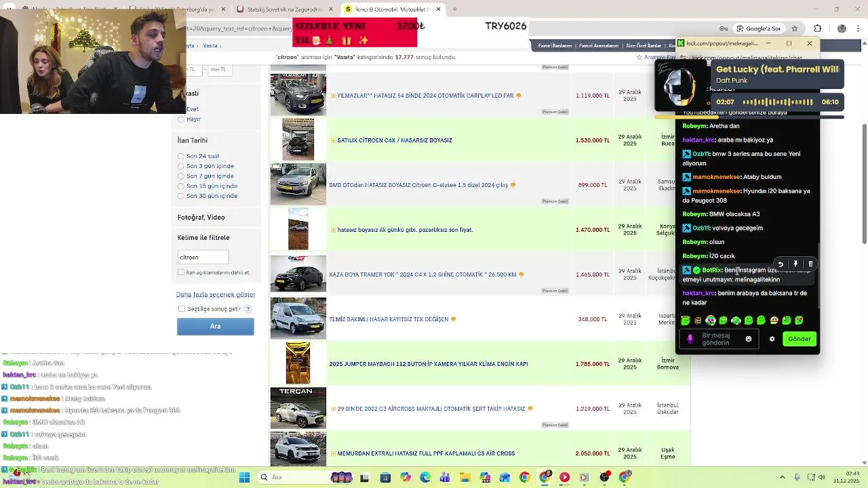Enable İlan açıklamalarını dahil et checkbox
The height and width of the screenshot is (488, 868).
tap(181, 272)
